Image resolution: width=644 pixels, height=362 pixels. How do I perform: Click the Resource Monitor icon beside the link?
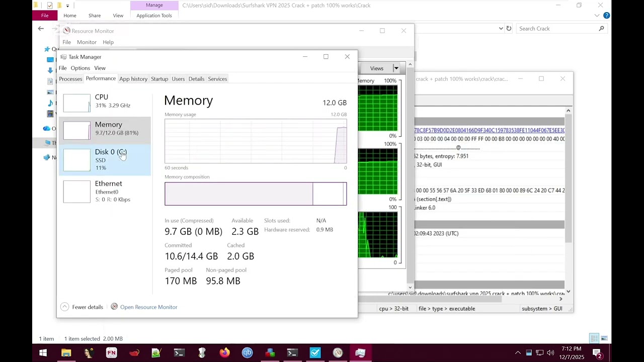(x=114, y=307)
